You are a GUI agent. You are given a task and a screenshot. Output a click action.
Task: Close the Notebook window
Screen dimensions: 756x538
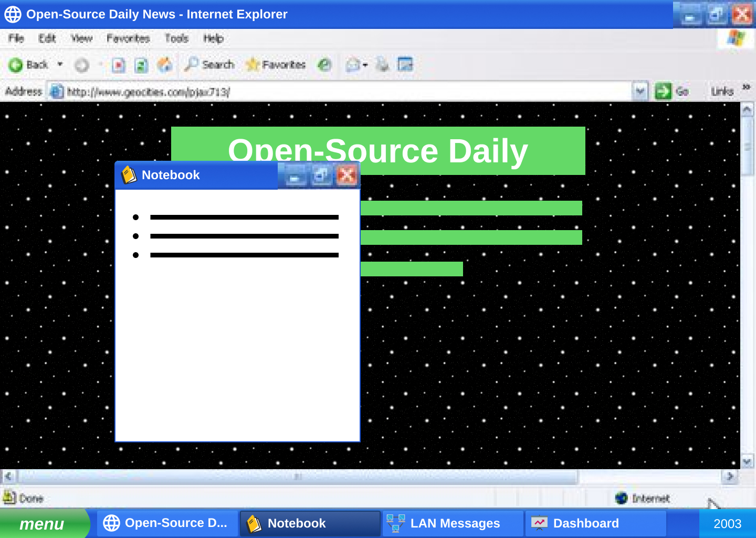pos(346,175)
